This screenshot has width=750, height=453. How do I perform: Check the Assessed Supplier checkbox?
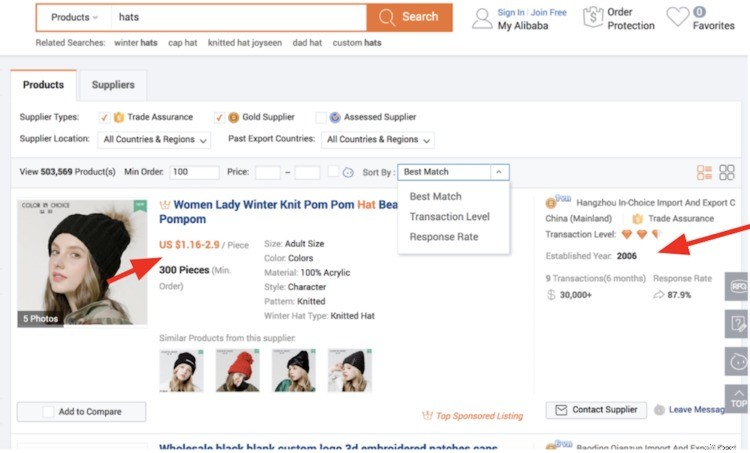click(x=321, y=117)
